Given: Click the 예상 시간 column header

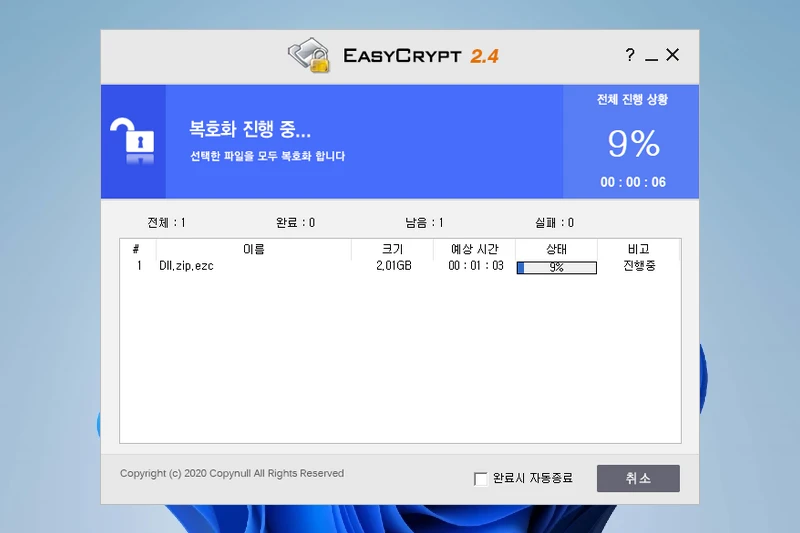Looking at the screenshot, I should (x=474, y=249).
